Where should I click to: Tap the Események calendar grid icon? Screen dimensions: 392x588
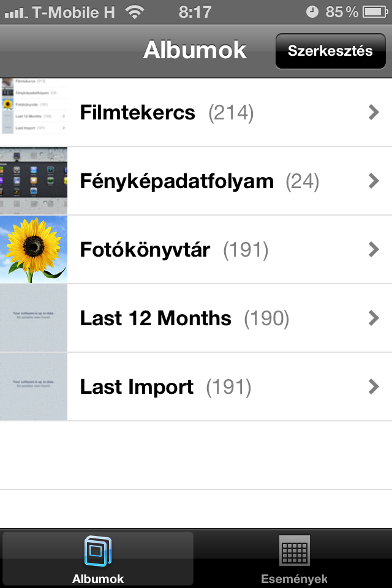point(295,551)
